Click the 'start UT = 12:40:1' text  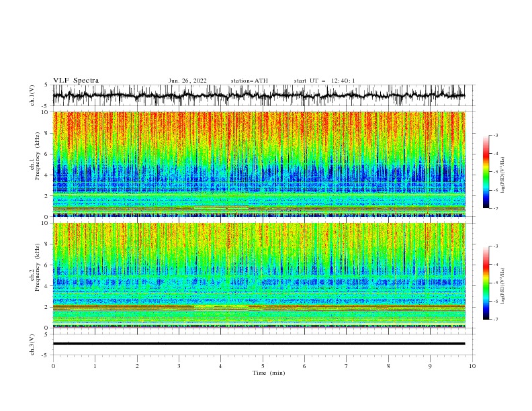pyautogui.click(x=324, y=81)
